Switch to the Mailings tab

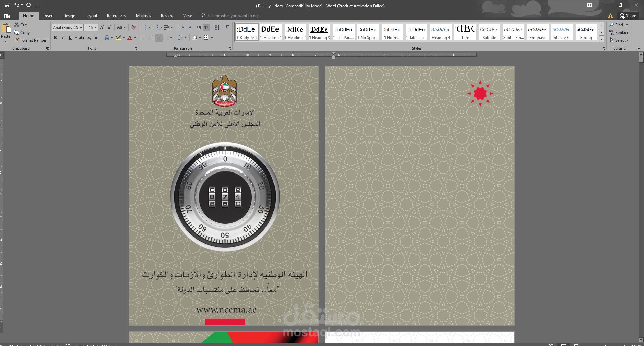(x=143, y=16)
